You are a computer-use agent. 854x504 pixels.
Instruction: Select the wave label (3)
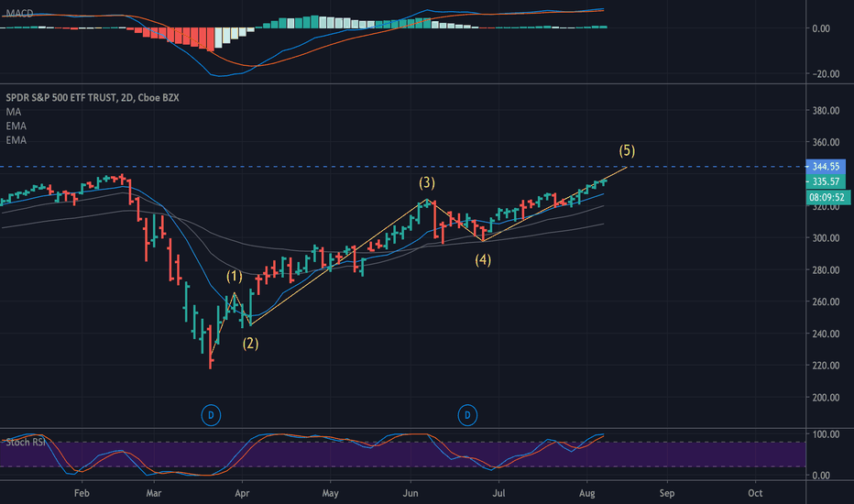(427, 182)
